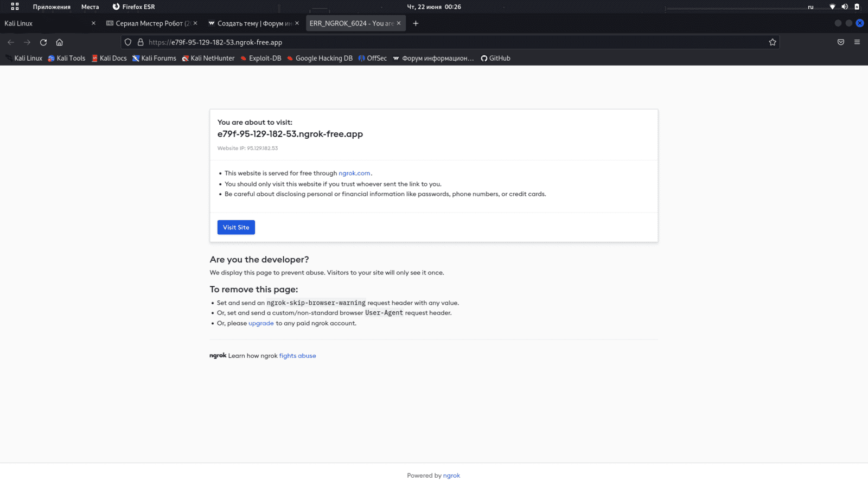The width and height of the screenshot is (868, 488).
Task: Open the Места menu
Action: 90,7
